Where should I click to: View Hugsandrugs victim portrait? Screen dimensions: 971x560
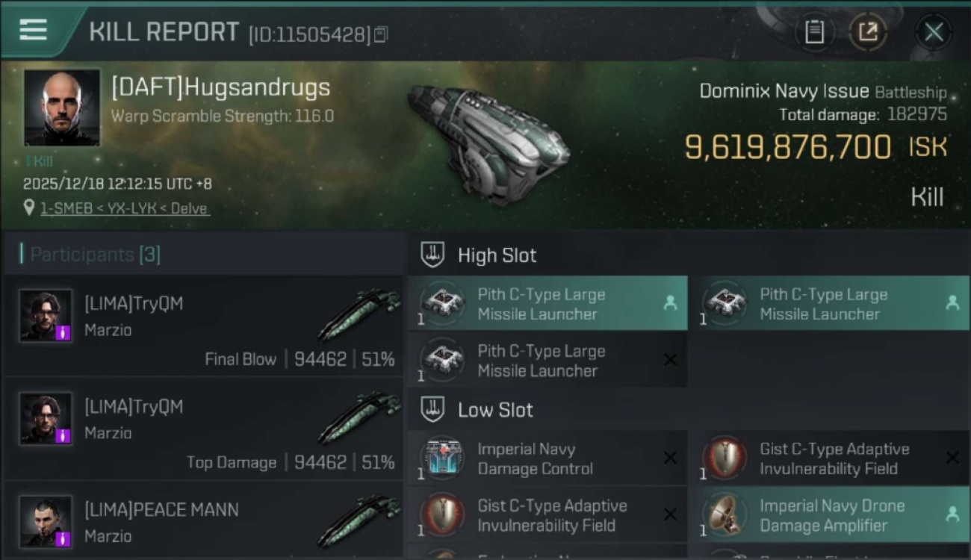[x=62, y=107]
